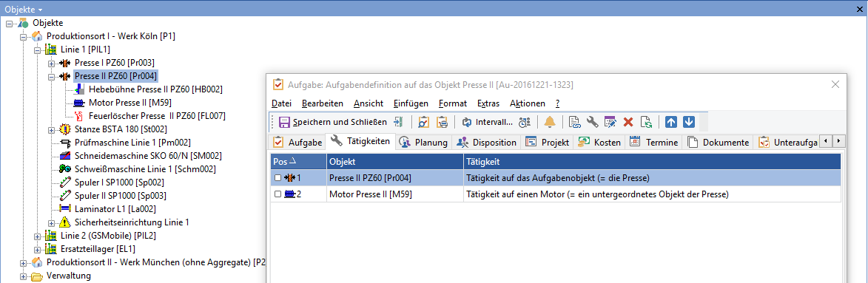Open the Einfügen menu
Viewport: 868px width, 283px height.
point(411,103)
